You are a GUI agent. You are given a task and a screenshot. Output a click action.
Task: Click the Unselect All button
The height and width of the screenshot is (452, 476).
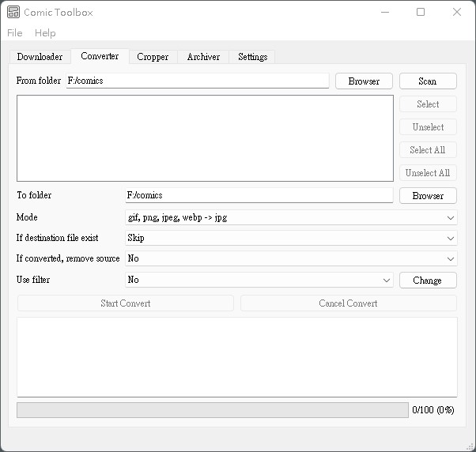pos(428,173)
